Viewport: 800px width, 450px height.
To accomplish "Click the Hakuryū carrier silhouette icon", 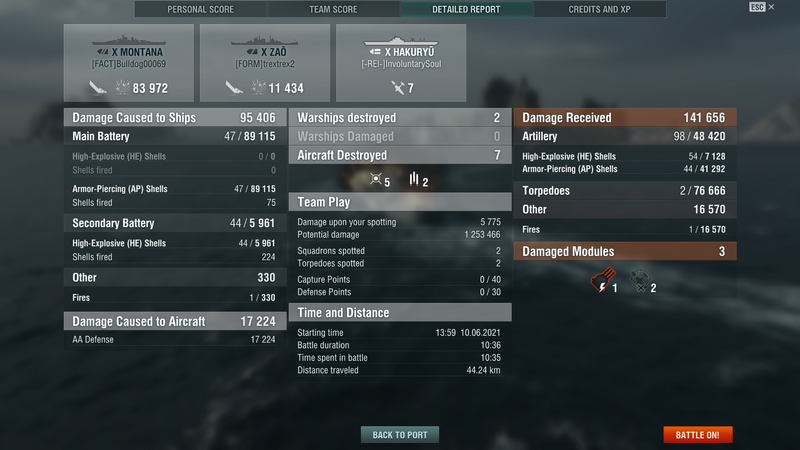I will [x=401, y=41].
